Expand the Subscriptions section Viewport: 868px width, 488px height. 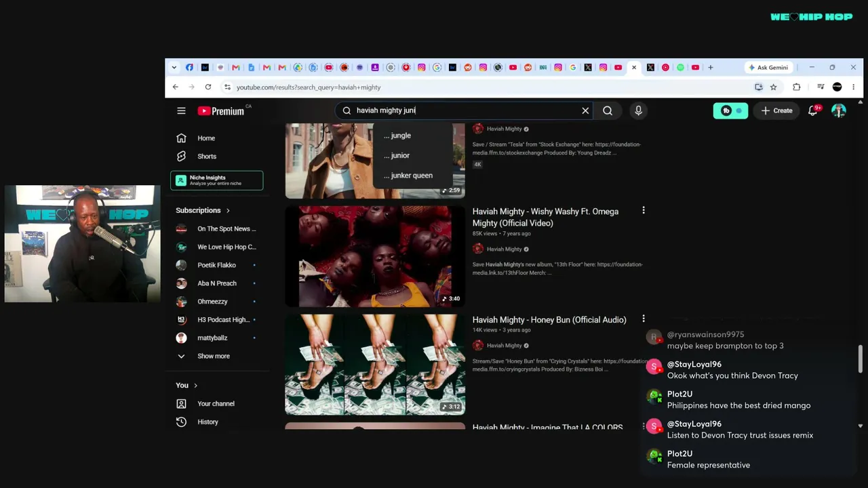pos(203,210)
